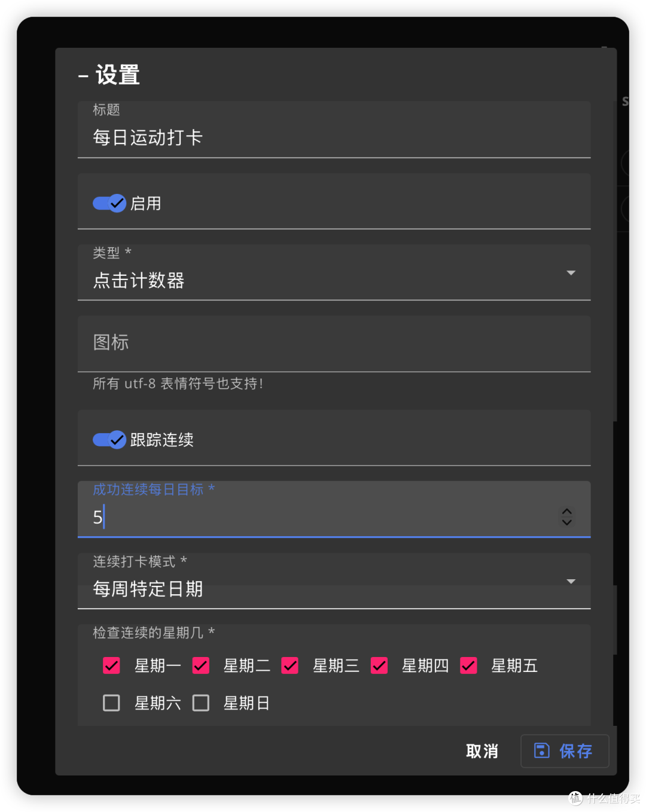Uncheck the 星期三 checkbox
The width and height of the screenshot is (646, 812).
pos(290,665)
